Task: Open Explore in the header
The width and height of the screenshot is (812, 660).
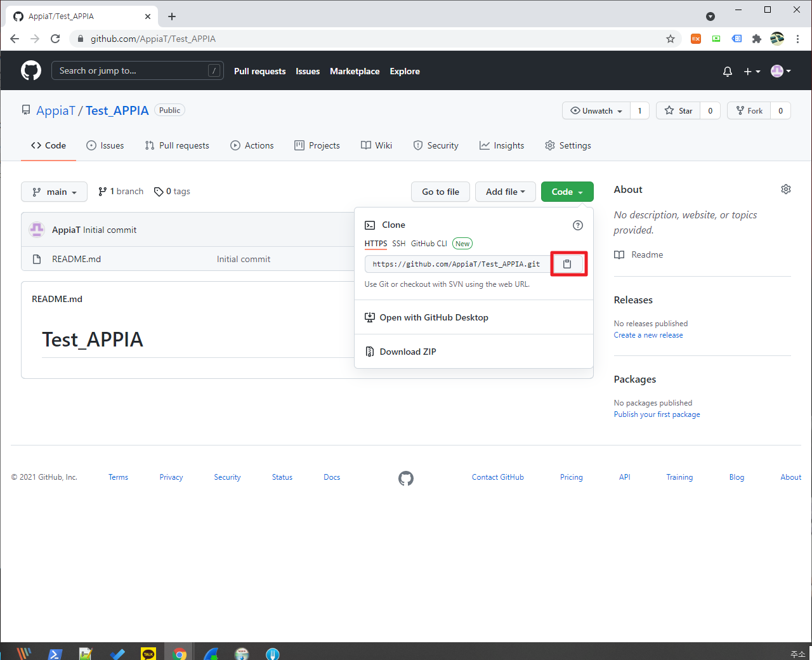Action: [405, 71]
